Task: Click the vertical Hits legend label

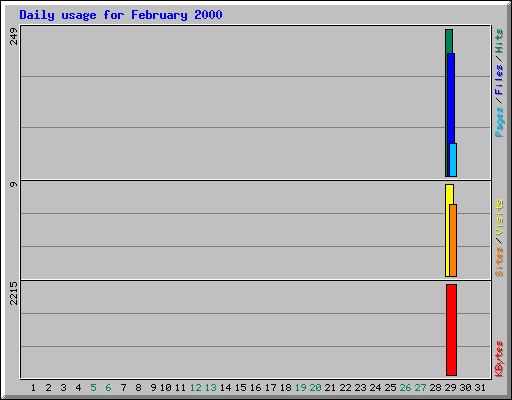Action: pyautogui.click(x=499, y=41)
